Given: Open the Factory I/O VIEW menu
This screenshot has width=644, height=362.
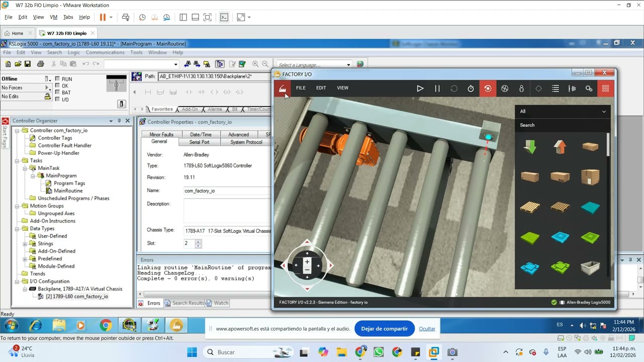Looking at the screenshot, I should pos(343,88).
